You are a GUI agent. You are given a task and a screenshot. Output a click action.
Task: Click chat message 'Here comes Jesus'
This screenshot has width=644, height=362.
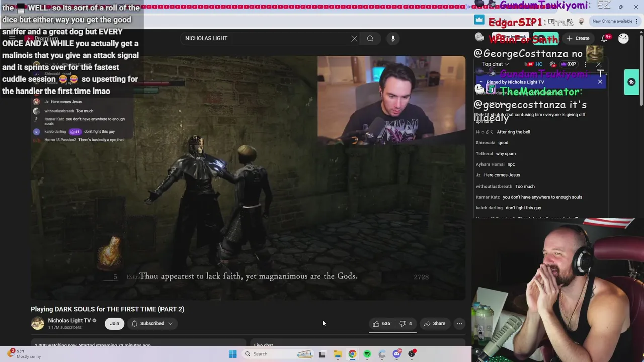(498, 175)
